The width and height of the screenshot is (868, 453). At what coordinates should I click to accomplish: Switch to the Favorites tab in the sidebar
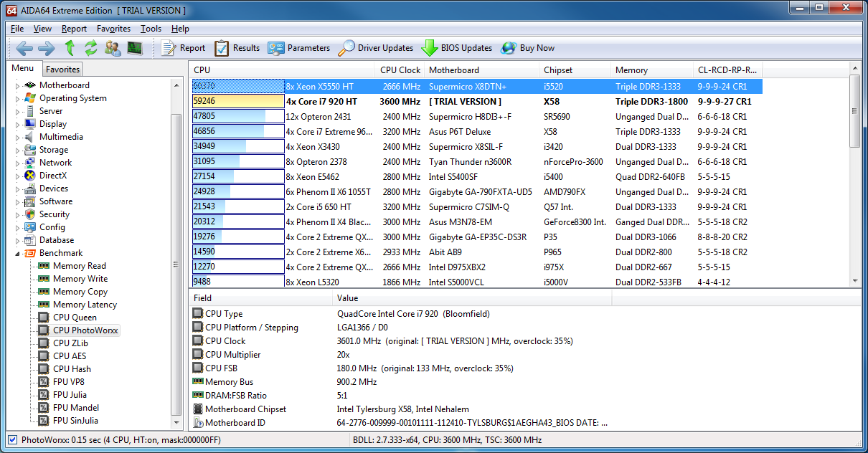tap(62, 70)
